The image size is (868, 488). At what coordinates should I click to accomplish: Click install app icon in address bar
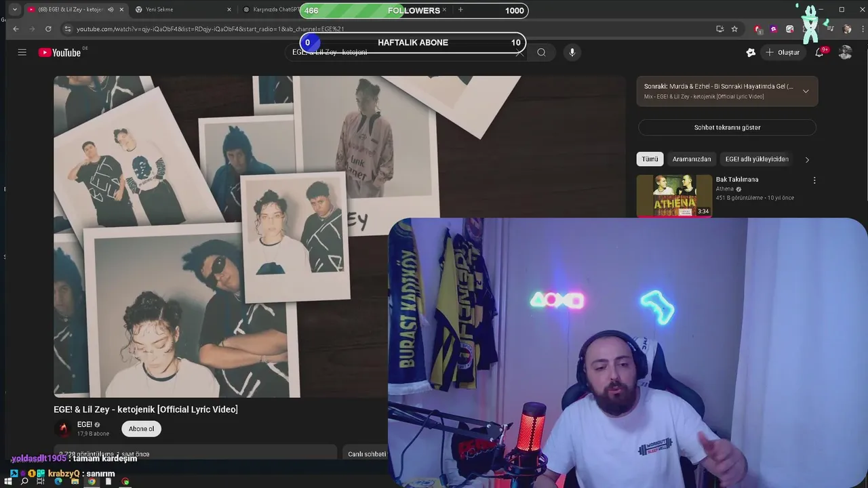click(x=719, y=29)
